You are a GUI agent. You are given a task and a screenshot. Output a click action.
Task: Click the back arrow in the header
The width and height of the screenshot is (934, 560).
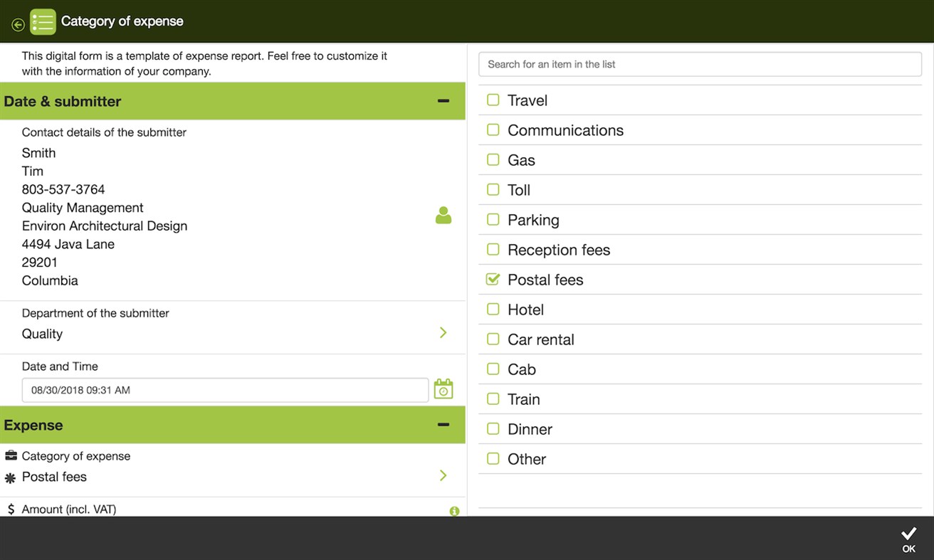(16, 22)
